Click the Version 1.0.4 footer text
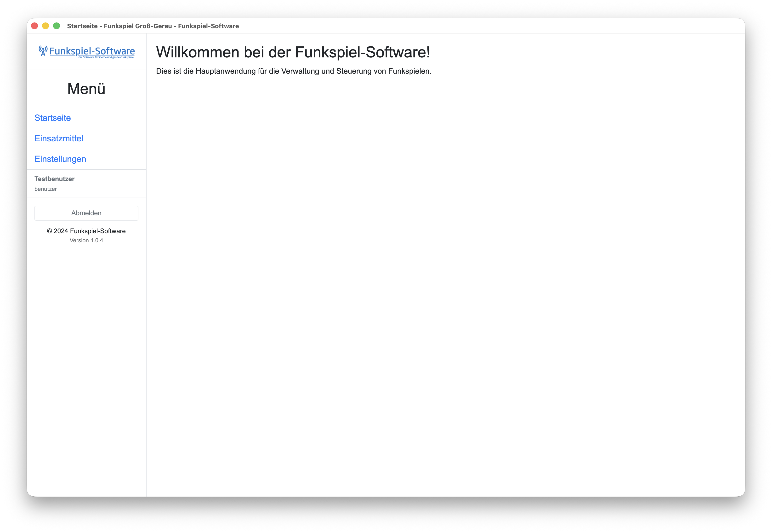Viewport: 772px width, 532px height. [86, 240]
